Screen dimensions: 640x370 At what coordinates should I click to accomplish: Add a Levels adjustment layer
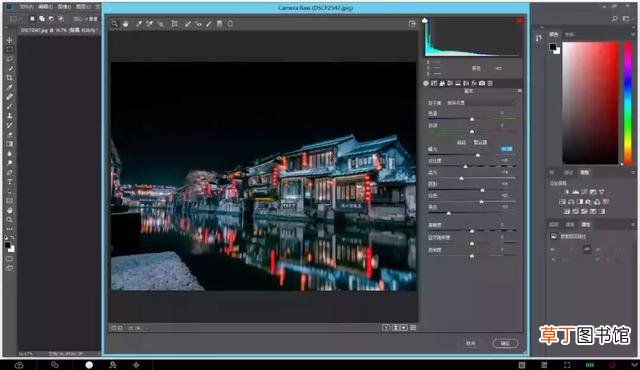pyautogui.click(x=576, y=192)
